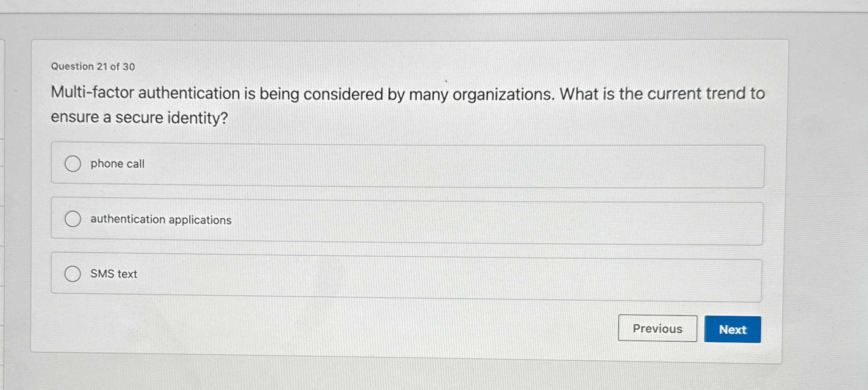Click the blue Next navigation button

[x=732, y=329]
